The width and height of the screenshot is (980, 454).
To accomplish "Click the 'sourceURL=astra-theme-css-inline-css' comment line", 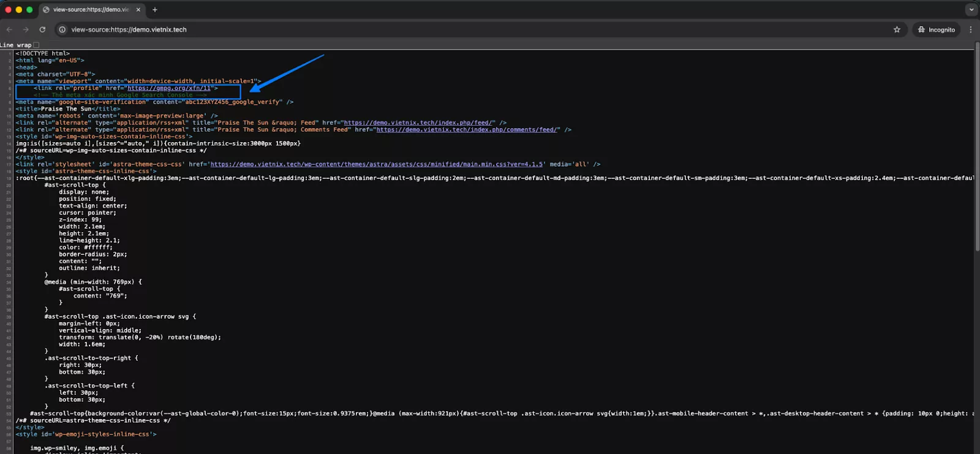I will pos(93,420).
